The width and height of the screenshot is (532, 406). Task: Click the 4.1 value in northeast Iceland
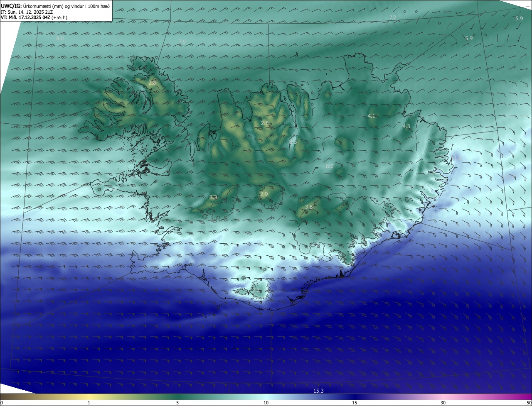tap(372, 116)
